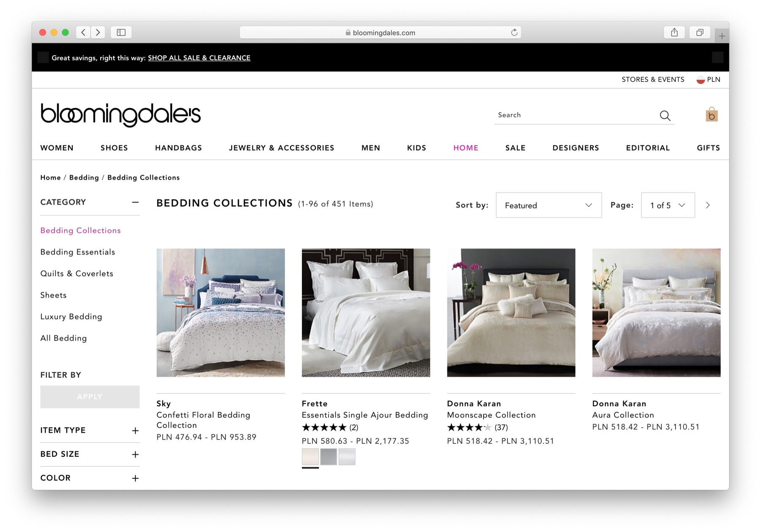The image size is (761, 532).
Task: Open the SALE menu item
Action: point(515,148)
